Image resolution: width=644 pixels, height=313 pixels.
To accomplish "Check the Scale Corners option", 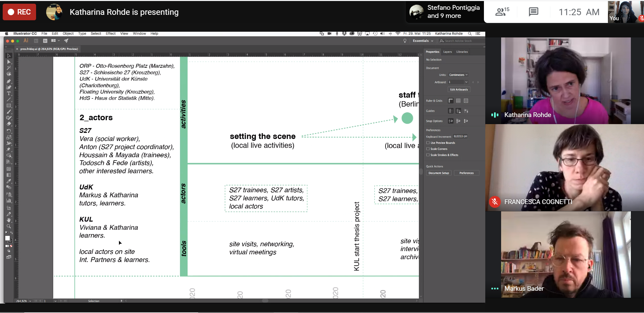I will (428, 149).
